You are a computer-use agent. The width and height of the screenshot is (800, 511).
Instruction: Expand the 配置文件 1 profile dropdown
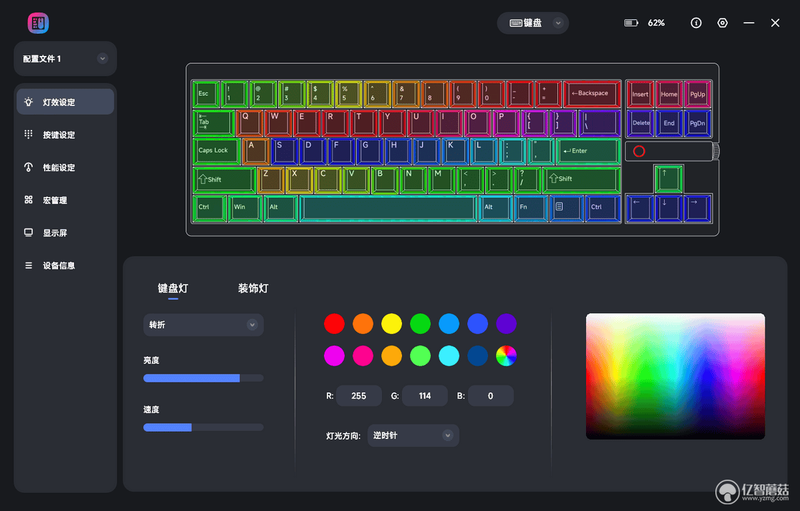[x=65, y=59]
